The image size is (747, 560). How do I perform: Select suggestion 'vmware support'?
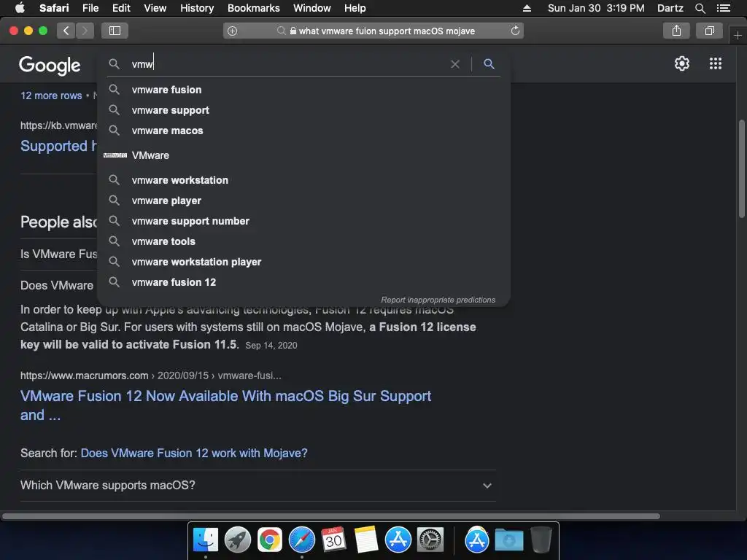point(303,110)
